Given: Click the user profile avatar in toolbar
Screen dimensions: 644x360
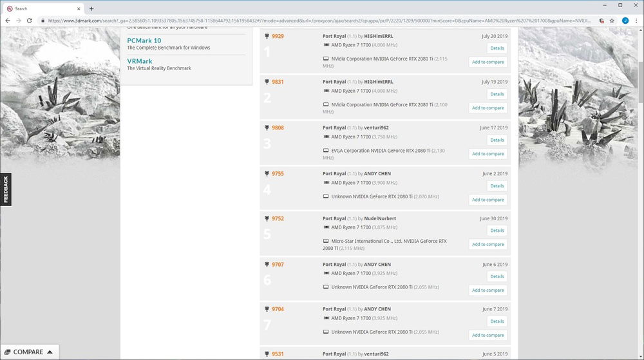Looking at the screenshot, I should click(x=625, y=21).
